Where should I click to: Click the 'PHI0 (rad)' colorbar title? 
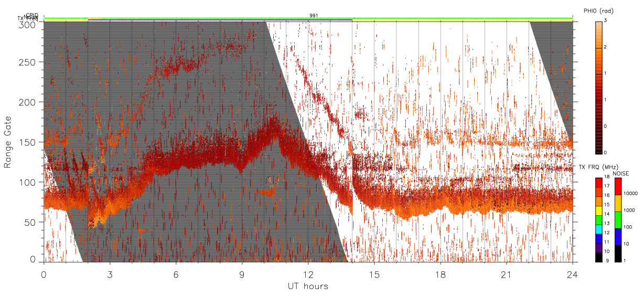598,10
